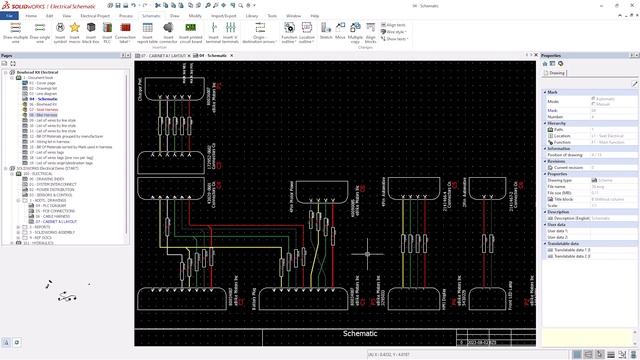Screen dimensions: 640x360
Task: Click the Move tool icon
Action: pos(340,27)
